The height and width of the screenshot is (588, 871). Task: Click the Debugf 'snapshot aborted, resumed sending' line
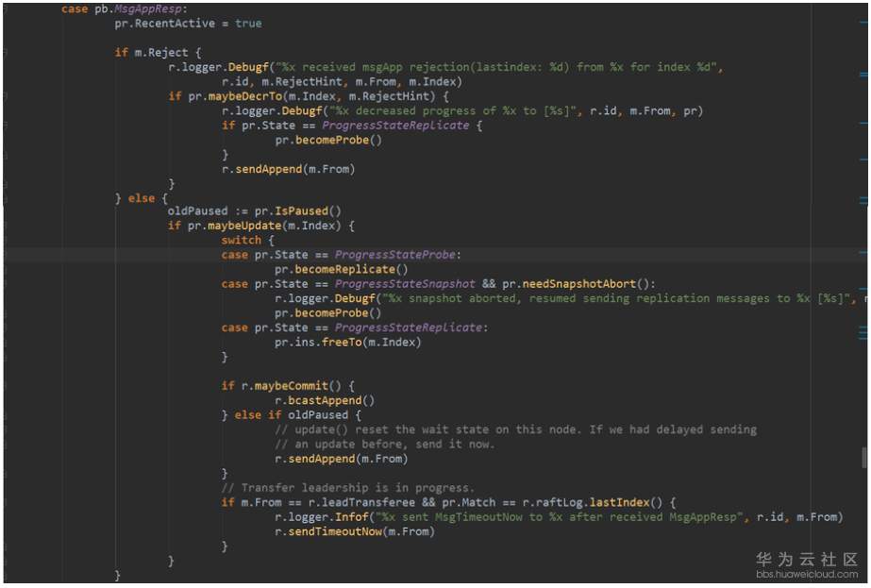click(x=571, y=298)
